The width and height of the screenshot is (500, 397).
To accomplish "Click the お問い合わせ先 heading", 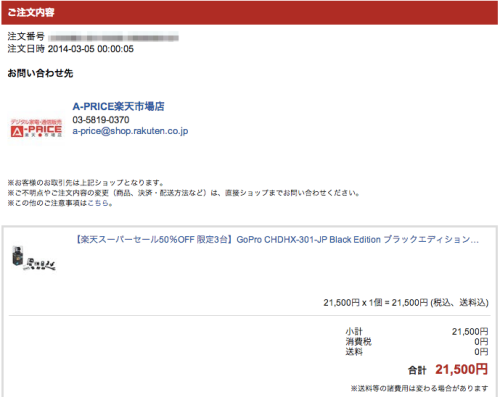I will tap(40, 73).
